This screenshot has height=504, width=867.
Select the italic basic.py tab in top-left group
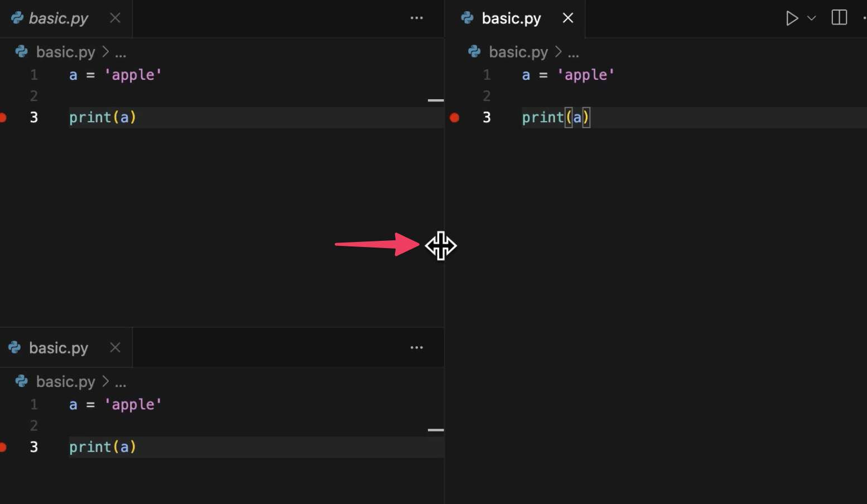pyautogui.click(x=58, y=18)
